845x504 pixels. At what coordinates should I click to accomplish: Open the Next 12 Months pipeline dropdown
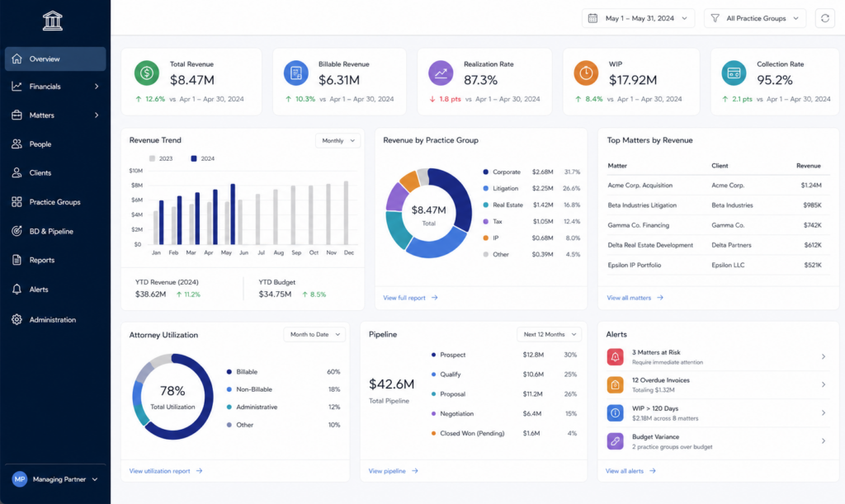click(549, 334)
